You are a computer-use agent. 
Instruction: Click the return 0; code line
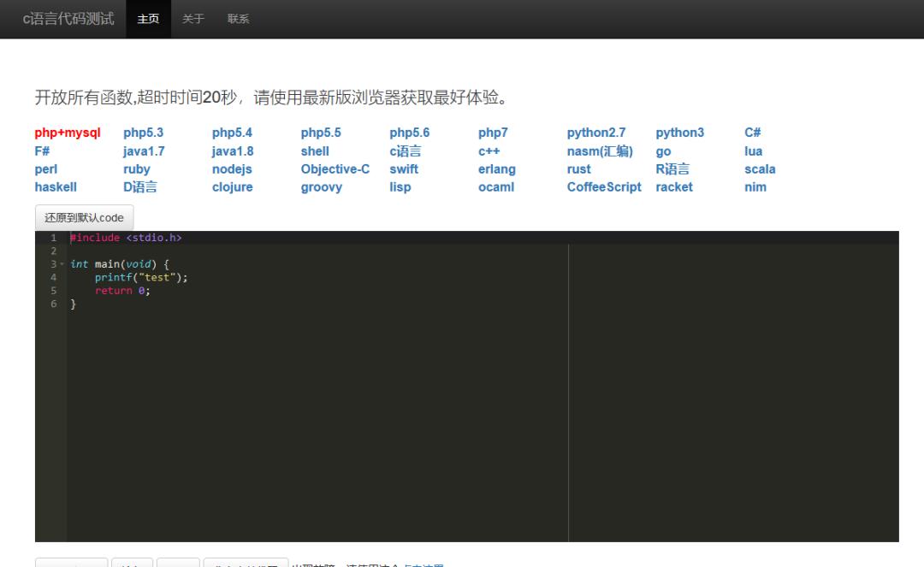click(x=122, y=291)
